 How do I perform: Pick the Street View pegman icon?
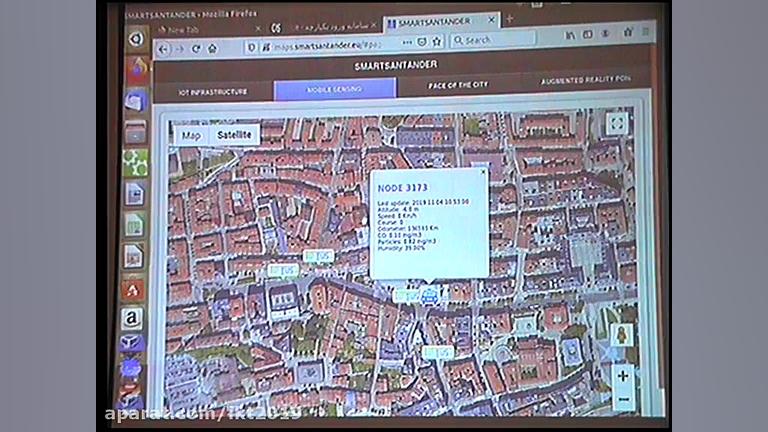tap(622, 336)
